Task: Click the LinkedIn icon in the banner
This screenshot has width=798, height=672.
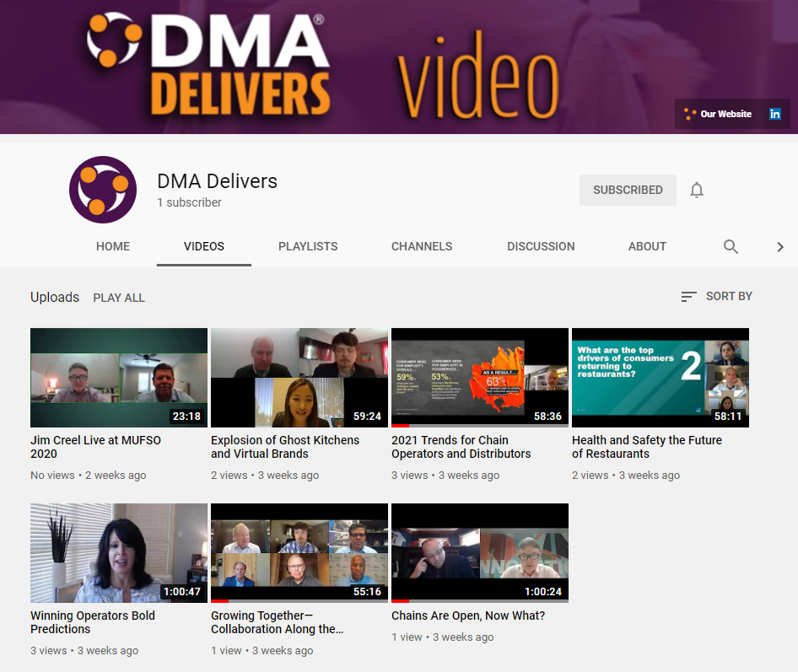Action: click(774, 114)
